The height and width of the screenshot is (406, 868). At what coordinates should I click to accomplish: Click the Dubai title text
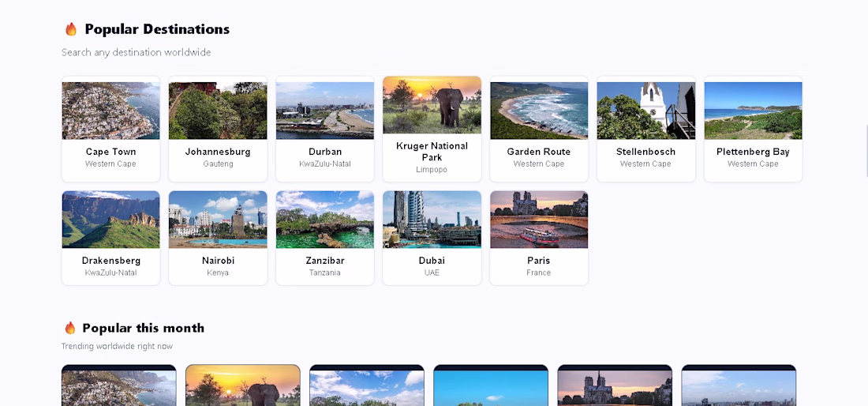click(x=432, y=261)
